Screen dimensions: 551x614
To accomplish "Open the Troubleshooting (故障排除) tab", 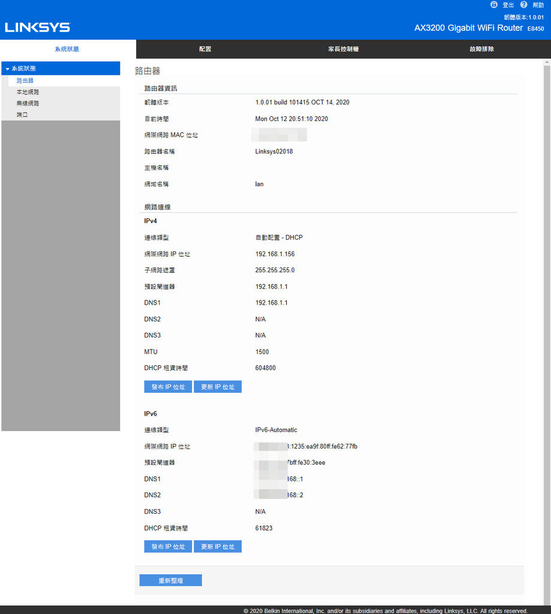I will pyautogui.click(x=482, y=49).
